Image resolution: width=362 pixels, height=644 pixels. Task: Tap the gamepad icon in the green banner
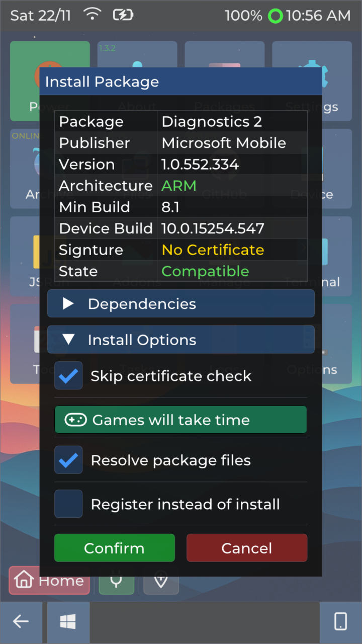(x=76, y=420)
